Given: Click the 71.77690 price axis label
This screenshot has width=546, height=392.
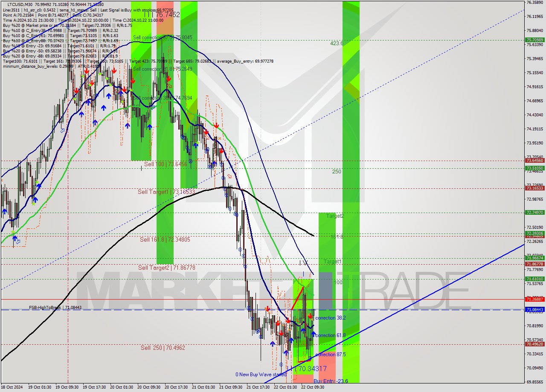Looking at the screenshot, I should click(535, 270).
